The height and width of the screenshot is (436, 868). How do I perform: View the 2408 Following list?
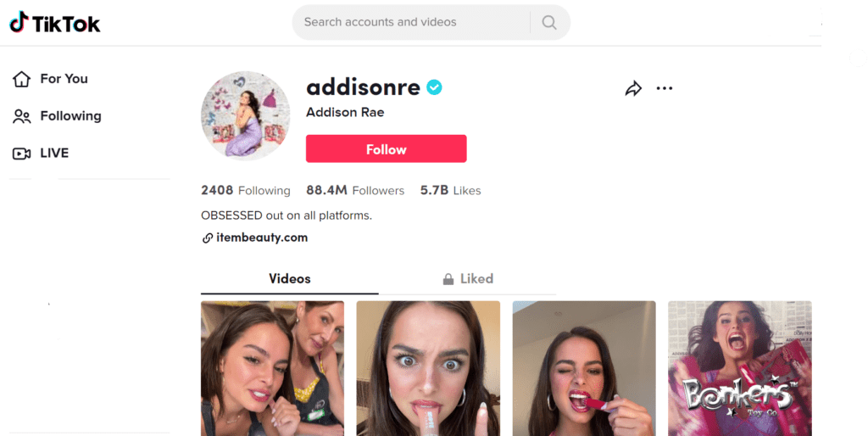(x=245, y=191)
